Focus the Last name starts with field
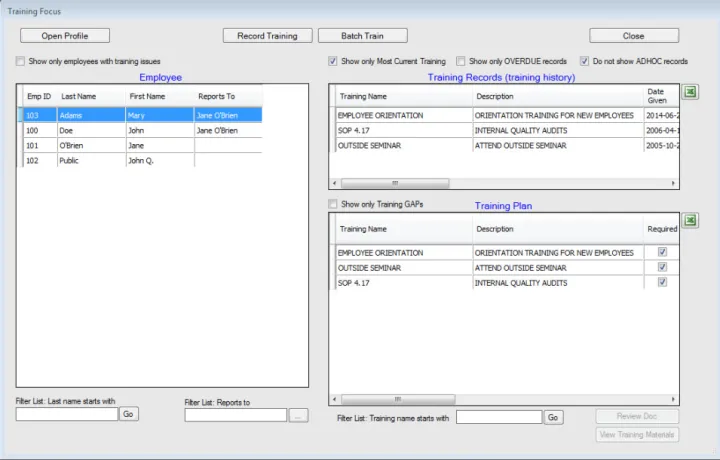This screenshot has height=460, width=720. 67,414
